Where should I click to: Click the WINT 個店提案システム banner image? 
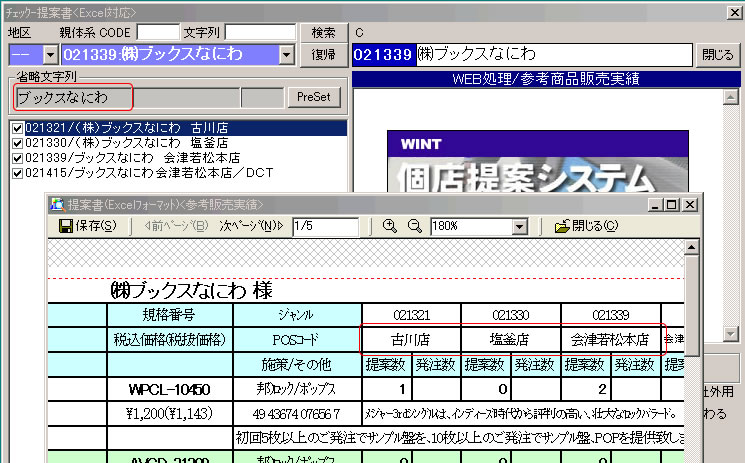[538, 162]
